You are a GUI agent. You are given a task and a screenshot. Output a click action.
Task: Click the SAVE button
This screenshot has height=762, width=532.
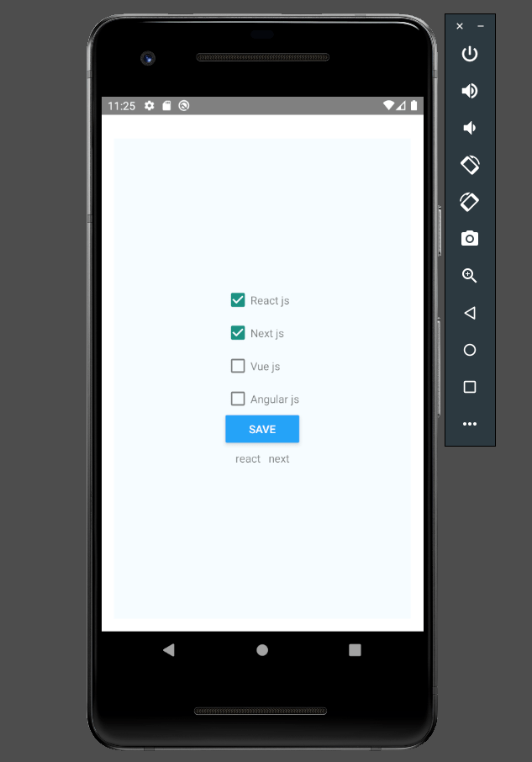point(262,429)
